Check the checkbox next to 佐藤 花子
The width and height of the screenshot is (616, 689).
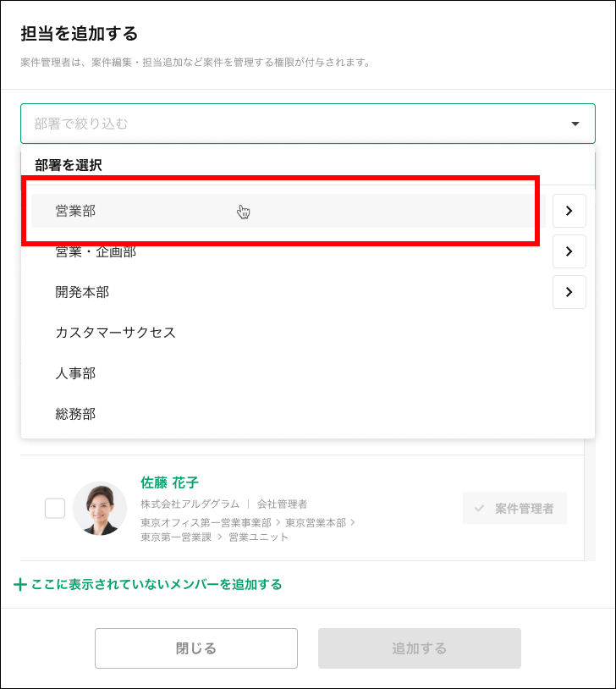coord(55,508)
